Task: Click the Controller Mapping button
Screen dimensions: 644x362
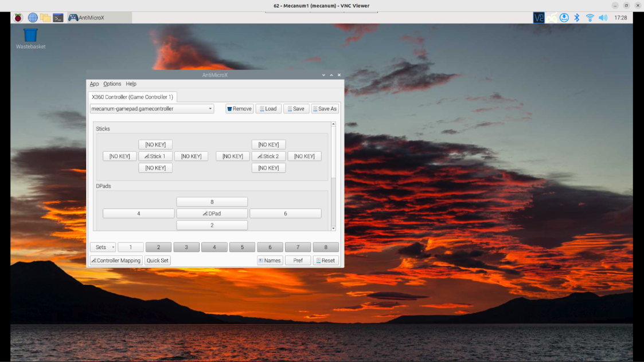Action: point(115,261)
